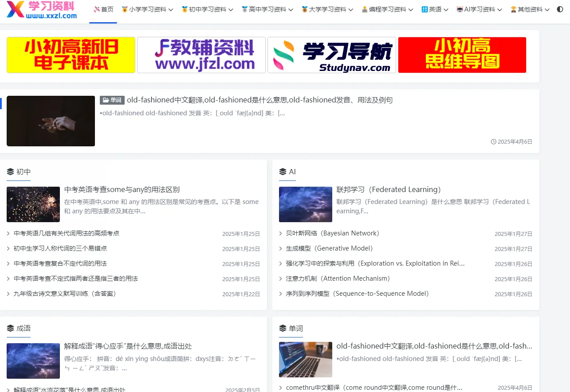Click the clock icon next to 2025年4月6日
Viewport: 570px width, 392px height.
[493, 141]
